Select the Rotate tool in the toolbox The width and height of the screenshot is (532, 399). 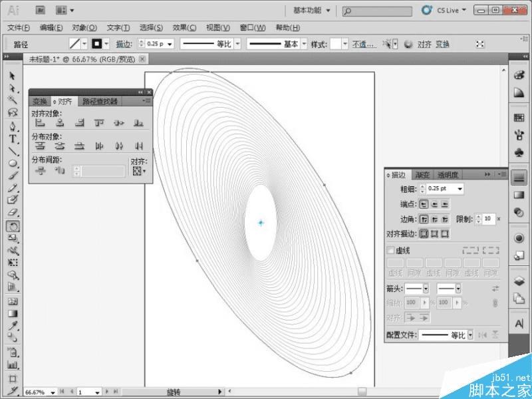tap(12, 225)
